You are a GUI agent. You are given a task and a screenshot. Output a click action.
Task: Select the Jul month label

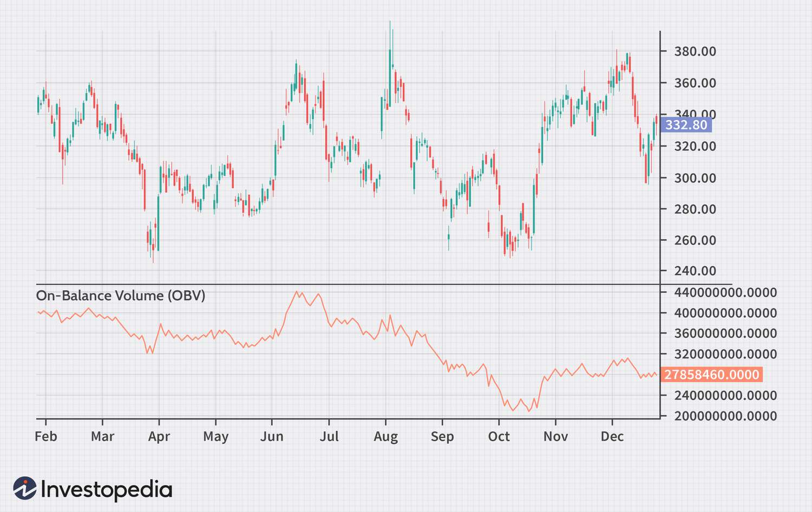click(x=330, y=436)
